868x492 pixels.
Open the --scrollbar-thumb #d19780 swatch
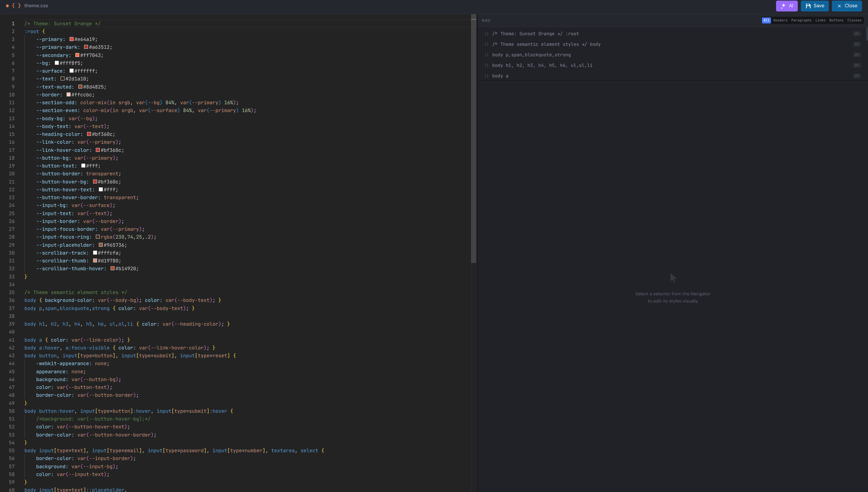tap(95, 261)
